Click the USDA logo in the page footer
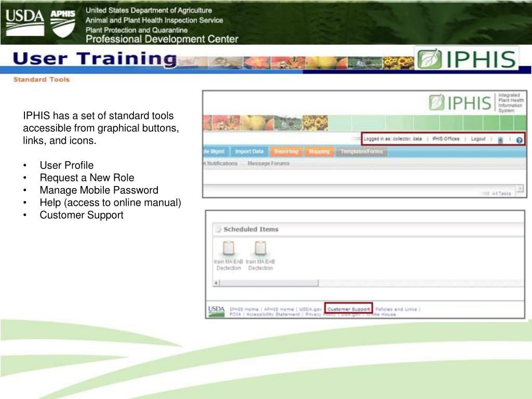532x399 pixels. [216, 312]
